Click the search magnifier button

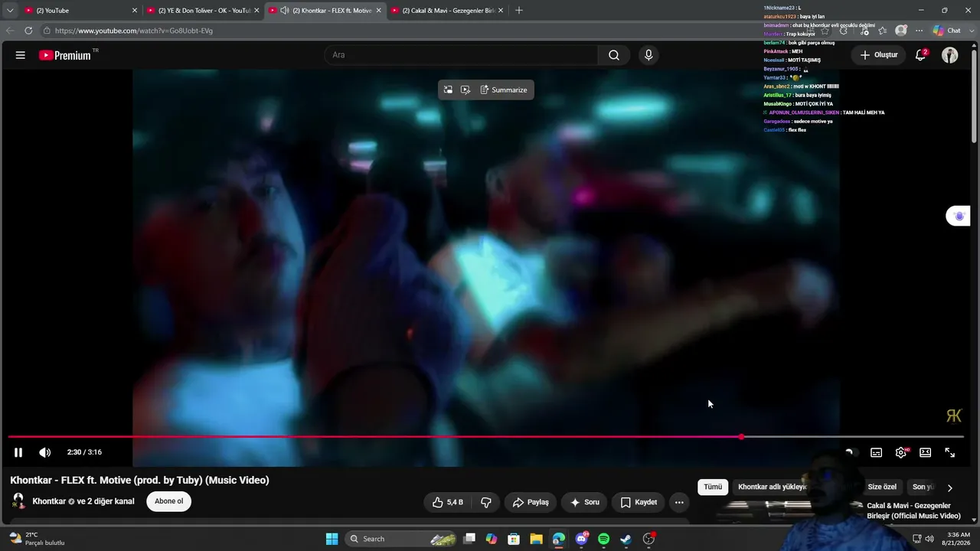pos(614,55)
